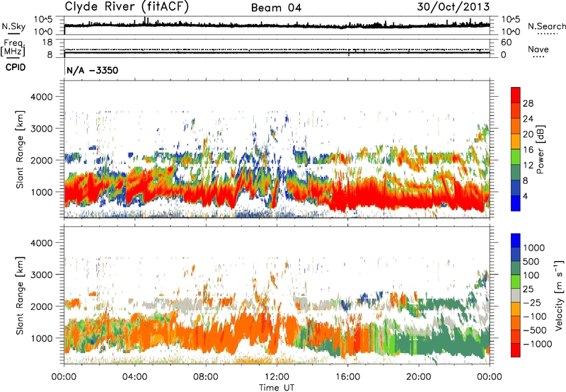Click the 'Freq. [MHz]' axis label
The height and width of the screenshot is (392, 566).
13,48
